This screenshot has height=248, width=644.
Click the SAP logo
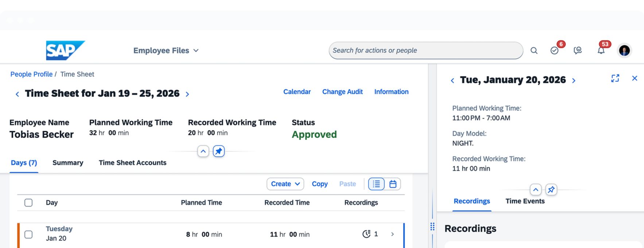click(x=65, y=50)
